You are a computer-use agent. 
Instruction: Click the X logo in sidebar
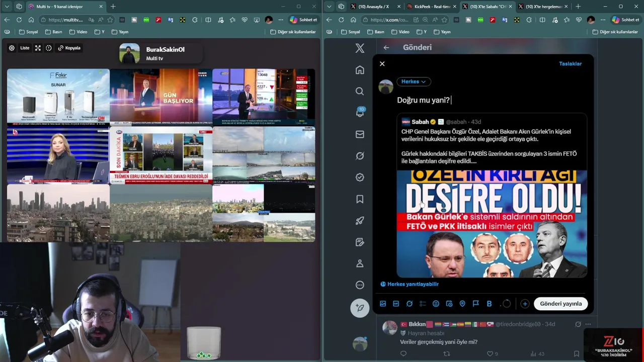pyautogui.click(x=360, y=48)
